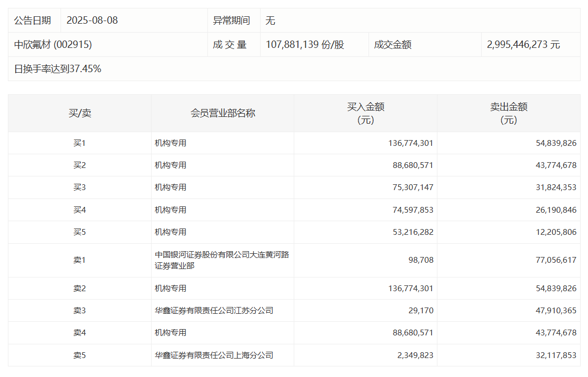Click 机构专用 in the 买4 row
Viewport: 588px width, 377px height.
(x=171, y=210)
